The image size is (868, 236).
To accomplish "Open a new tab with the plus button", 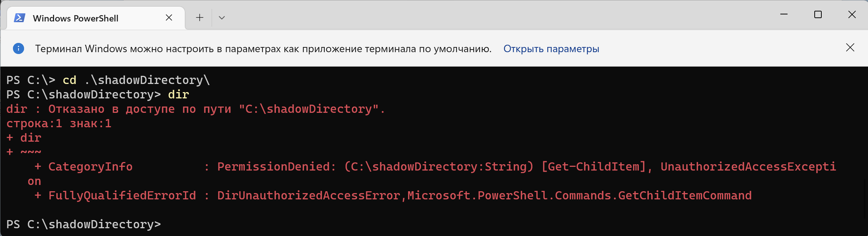I will click(200, 17).
